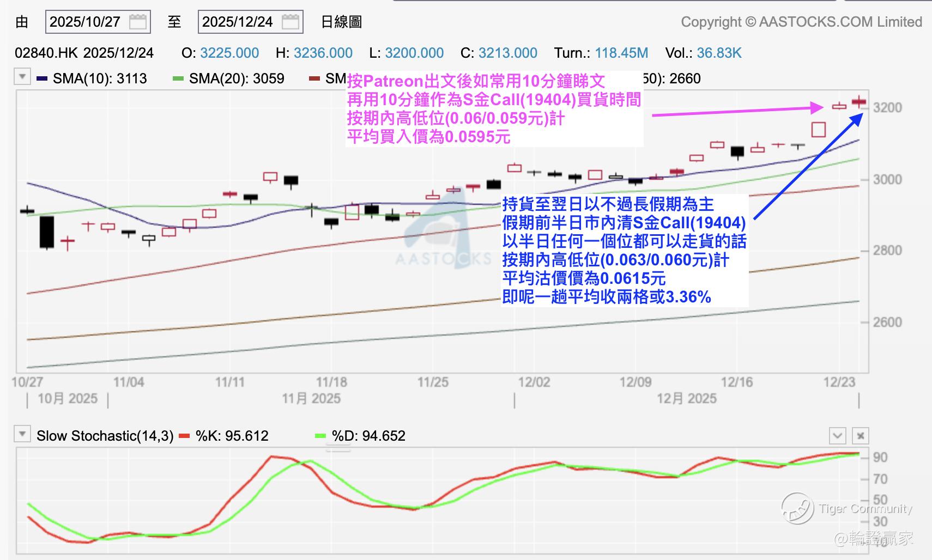Click the 10/27 date axis label
Screen dimensions: 932x560
[x=27, y=382]
